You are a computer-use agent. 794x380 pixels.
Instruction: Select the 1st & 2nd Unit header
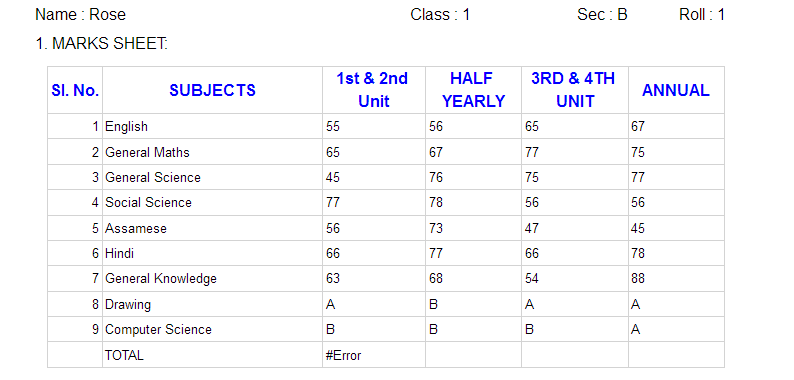click(374, 90)
